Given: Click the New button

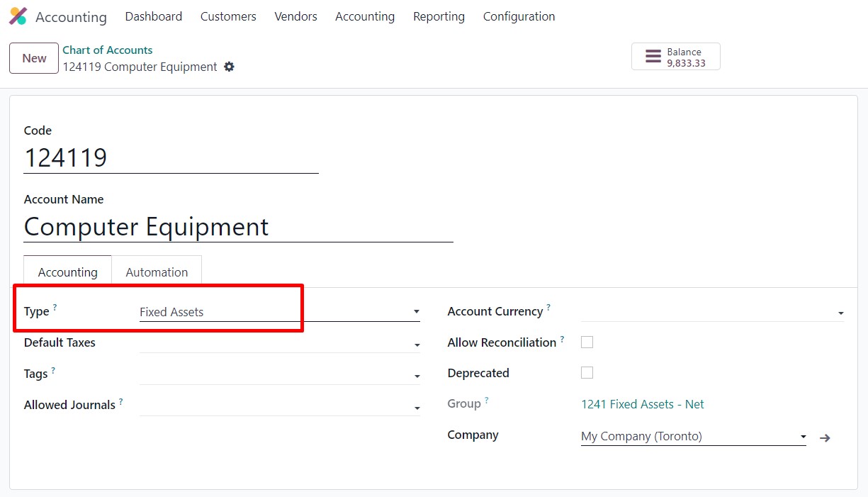Looking at the screenshot, I should (x=34, y=58).
